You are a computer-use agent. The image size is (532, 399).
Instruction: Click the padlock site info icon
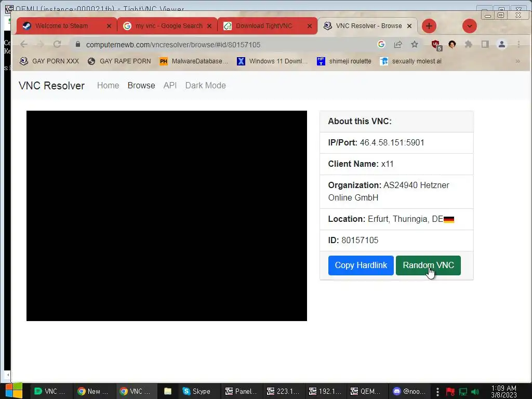pos(78,45)
